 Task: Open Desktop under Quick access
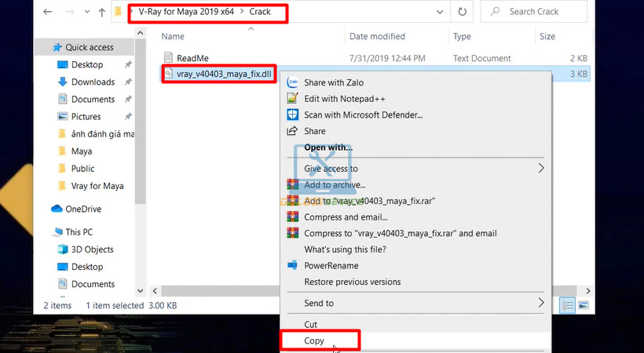coord(87,64)
